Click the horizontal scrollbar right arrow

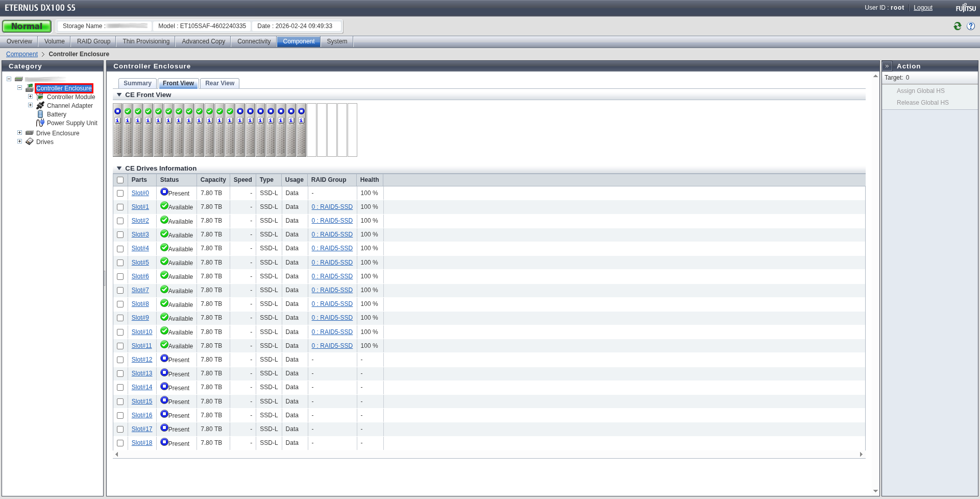(861, 455)
